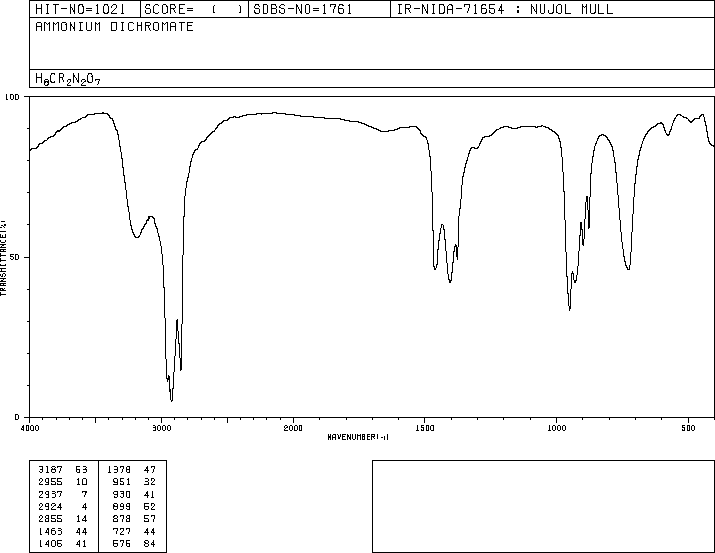Click the 500 wavenumber axis label
The image size is (715, 553).
click(688, 428)
